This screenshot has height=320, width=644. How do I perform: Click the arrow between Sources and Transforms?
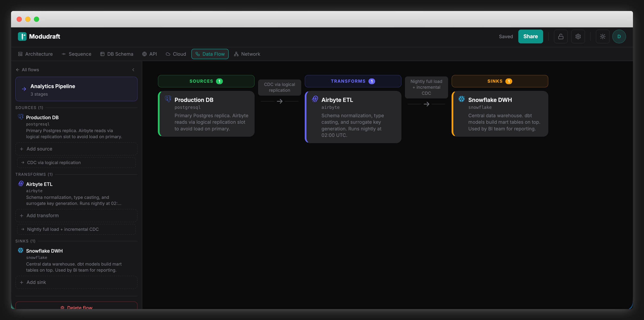(x=279, y=101)
